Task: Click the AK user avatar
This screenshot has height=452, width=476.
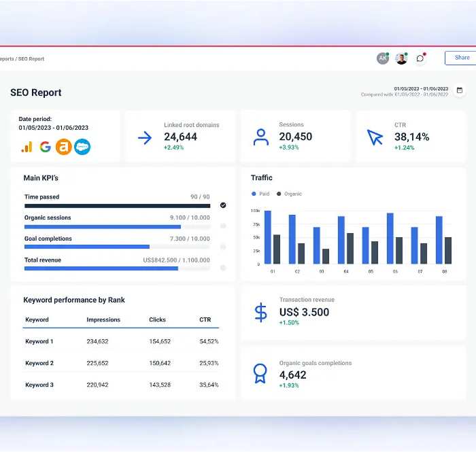Action: 383,58
